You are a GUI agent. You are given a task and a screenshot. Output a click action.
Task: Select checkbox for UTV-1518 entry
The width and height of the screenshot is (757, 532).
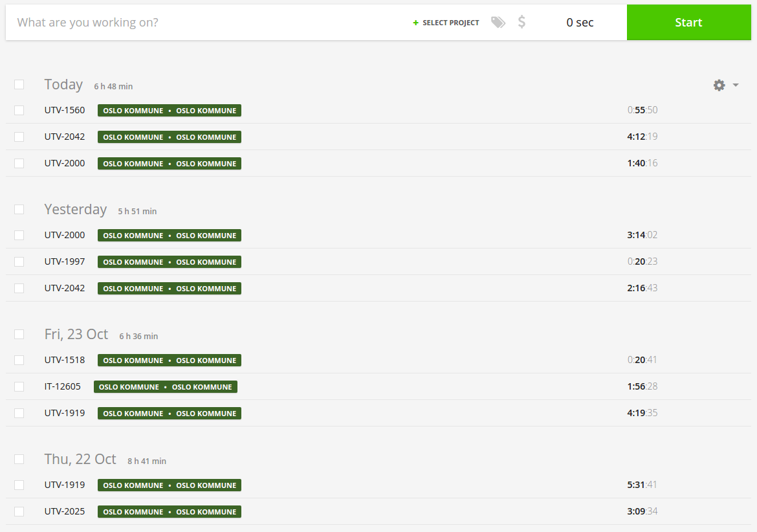19,360
